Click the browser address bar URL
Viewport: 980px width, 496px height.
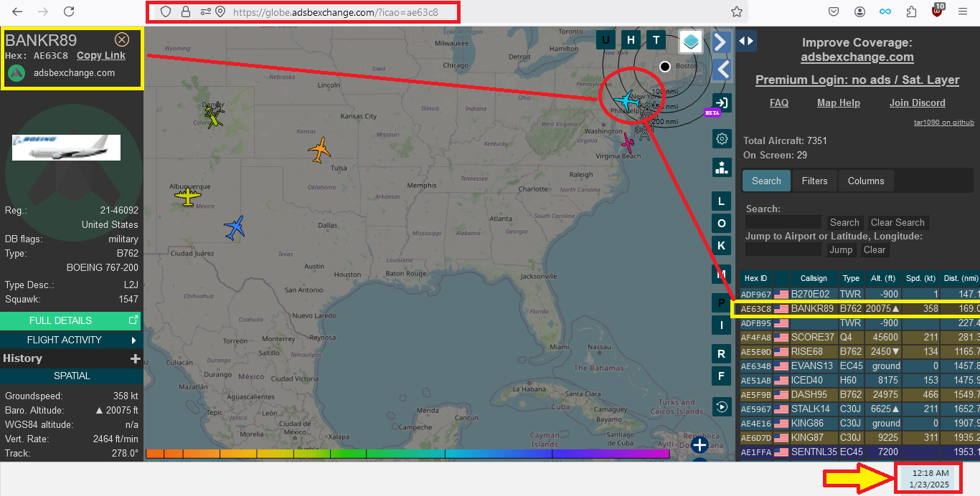[336, 12]
